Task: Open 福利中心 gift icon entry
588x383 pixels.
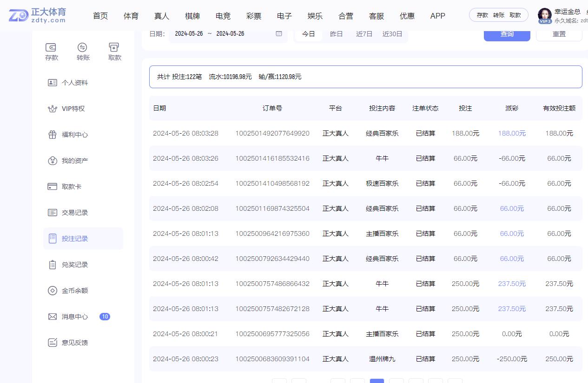Action: click(x=53, y=135)
